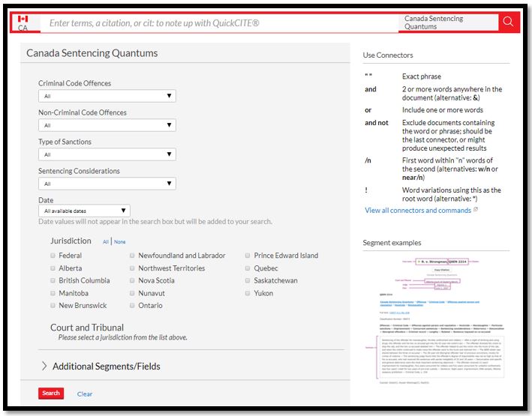Open the Canada Sentencing Quantums source selector

click(x=448, y=22)
